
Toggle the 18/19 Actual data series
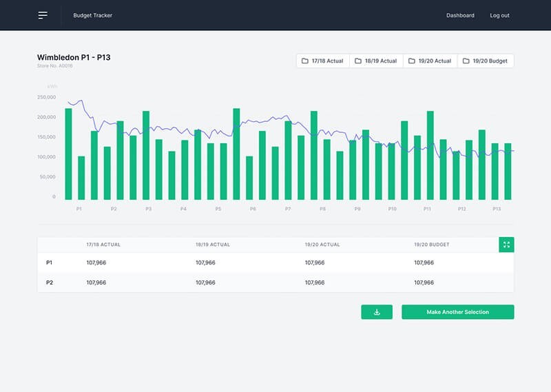coord(381,61)
